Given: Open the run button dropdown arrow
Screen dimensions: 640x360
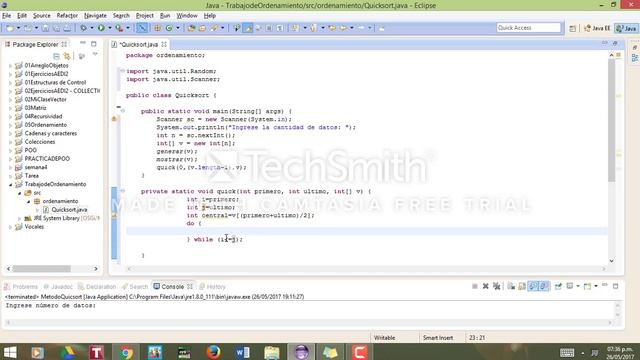Looking at the screenshot, I should click(x=109, y=28).
